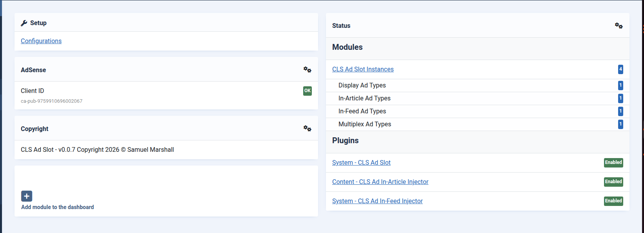Viewport: 644px width, 233px height.
Task: Click the In-Feed Ad Types count badge
Action: pyautogui.click(x=620, y=111)
